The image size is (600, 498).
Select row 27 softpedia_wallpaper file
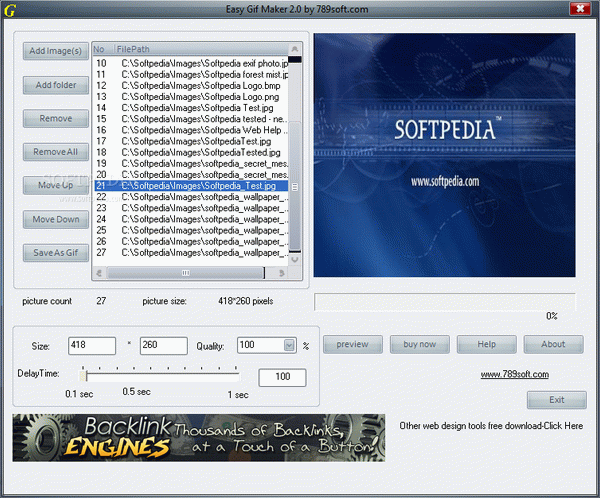191,252
